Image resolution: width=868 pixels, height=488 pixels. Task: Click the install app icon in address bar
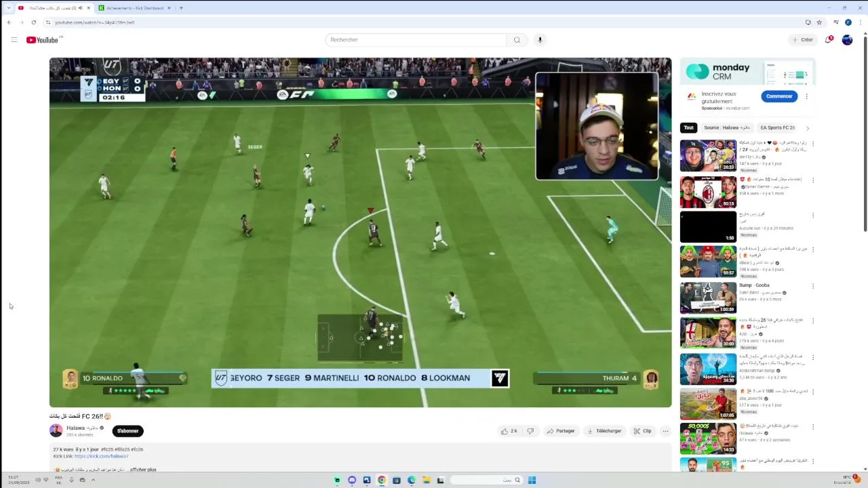point(808,22)
